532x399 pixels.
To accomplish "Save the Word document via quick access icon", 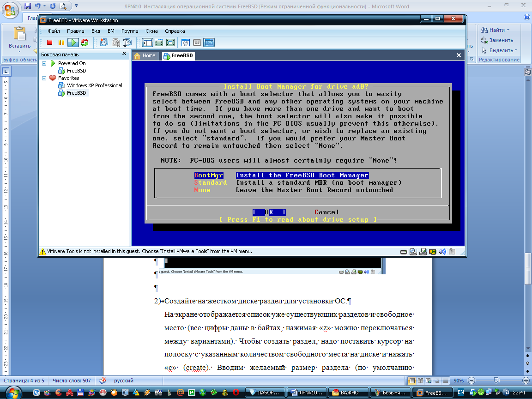I will (x=28, y=6).
